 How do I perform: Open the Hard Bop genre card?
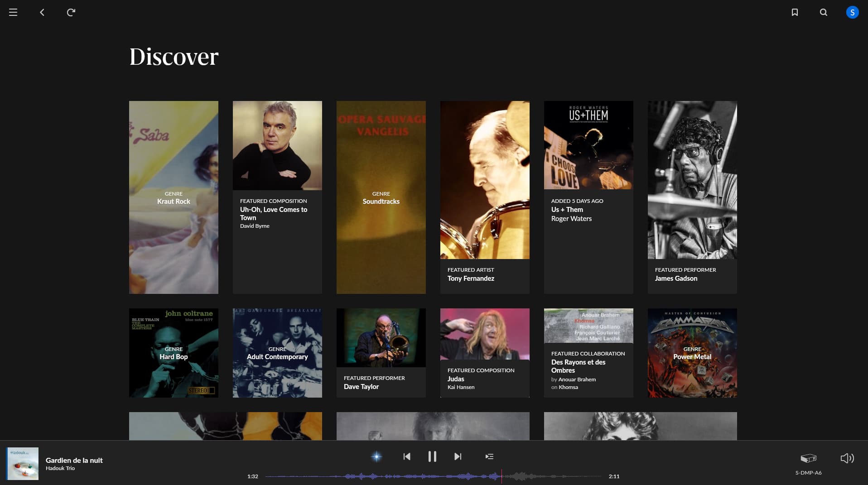pos(174,353)
